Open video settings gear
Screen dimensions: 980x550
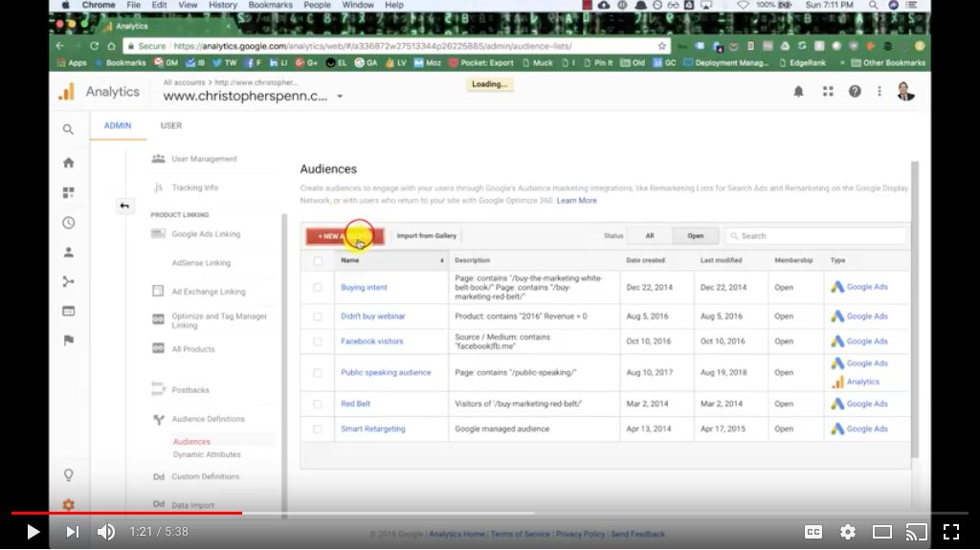click(x=848, y=532)
